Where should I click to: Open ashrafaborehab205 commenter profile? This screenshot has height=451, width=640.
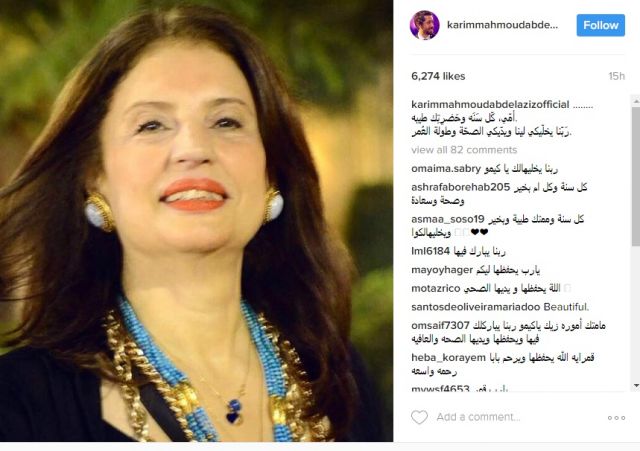pos(461,187)
